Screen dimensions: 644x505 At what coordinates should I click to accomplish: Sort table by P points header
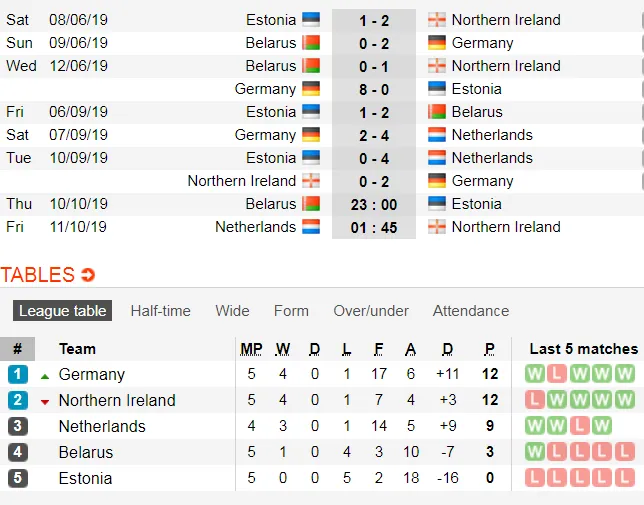[x=490, y=349]
